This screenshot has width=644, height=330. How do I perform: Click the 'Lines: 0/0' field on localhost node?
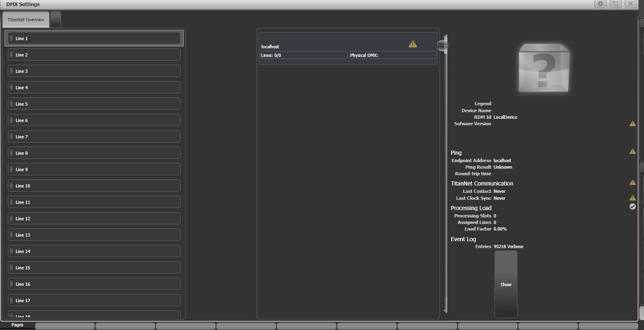(x=303, y=55)
